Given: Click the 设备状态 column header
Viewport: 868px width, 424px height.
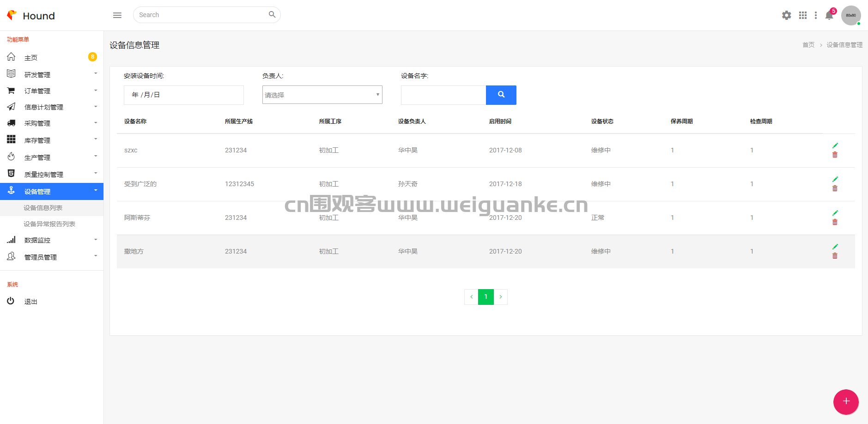Looking at the screenshot, I should point(602,121).
